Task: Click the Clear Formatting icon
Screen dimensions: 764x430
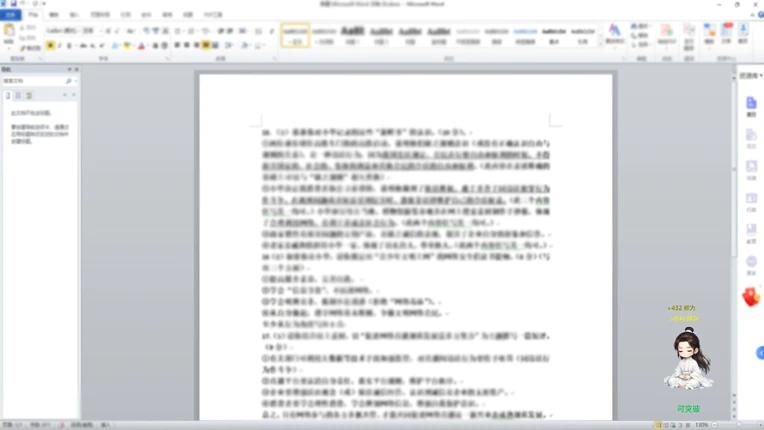Action: point(146,31)
